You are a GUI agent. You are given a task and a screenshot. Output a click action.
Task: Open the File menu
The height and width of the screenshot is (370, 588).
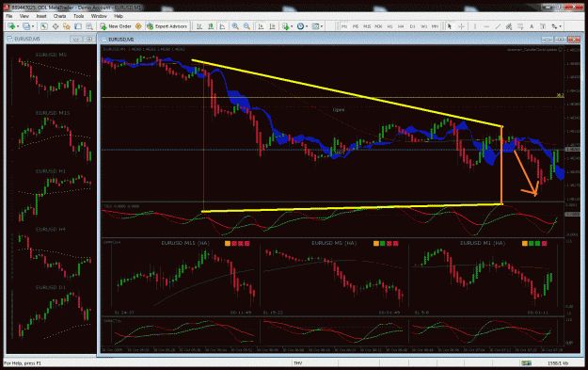9,16
